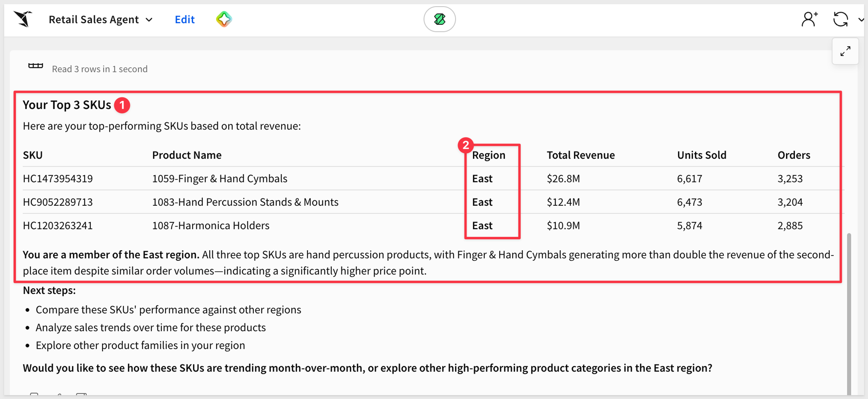868x399 pixels.
Task: Click the 'Next steps:' label
Action: (49, 290)
